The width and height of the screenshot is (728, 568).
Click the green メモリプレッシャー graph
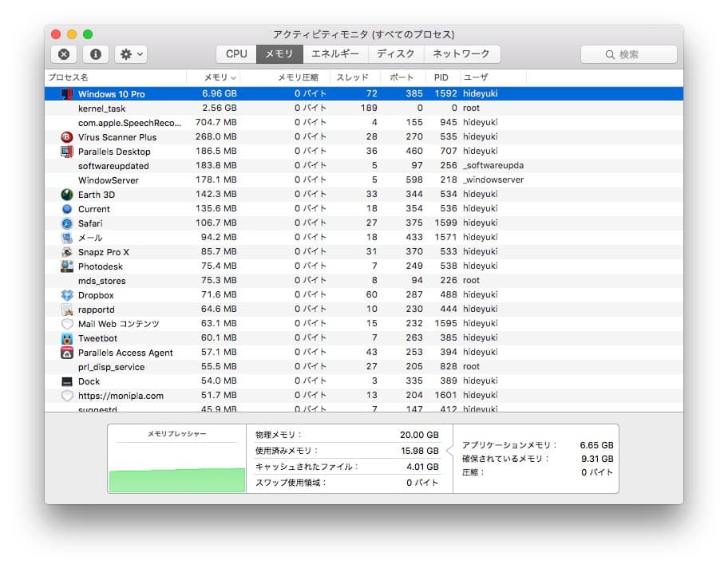(177, 480)
